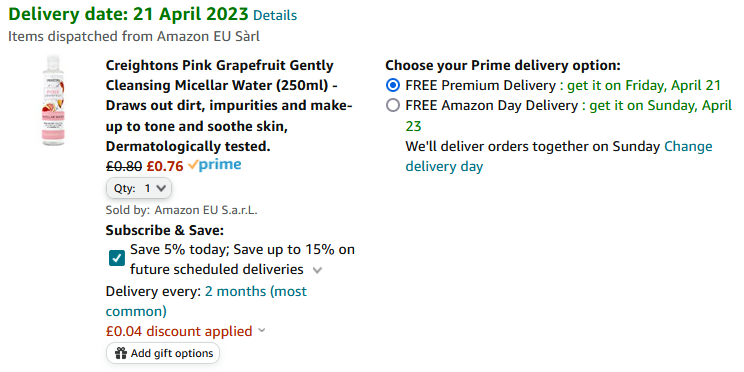Open the Qty quantity dropdown
The image size is (744, 372).
(139, 188)
